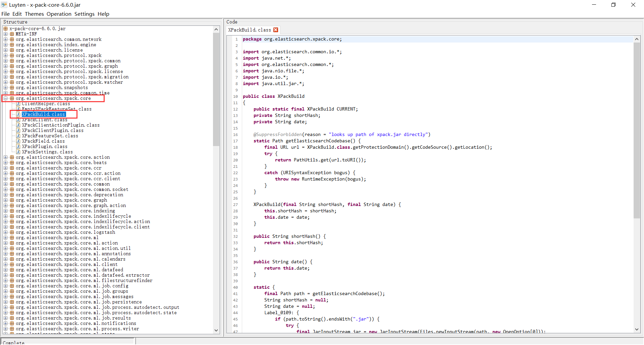644x345 pixels.
Task: Open the Settings menu
Action: 85,14
